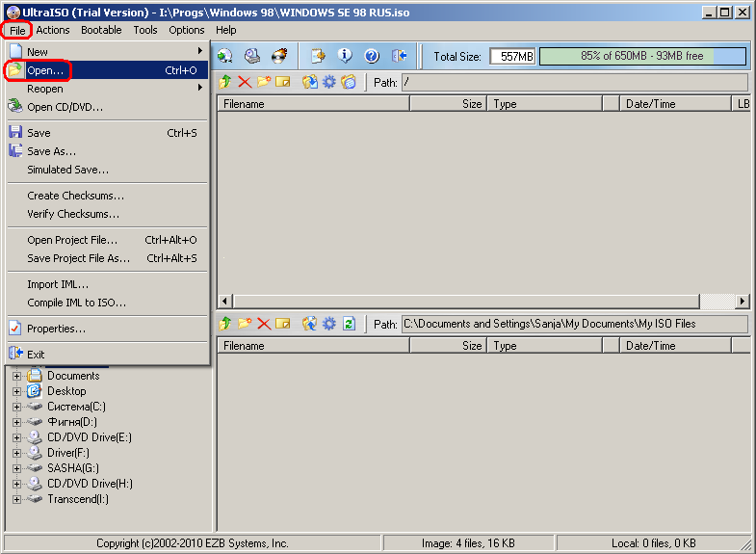Click the red X Delete icon in the local pane toolbar
This screenshot has width=756, height=554.
(264, 324)
